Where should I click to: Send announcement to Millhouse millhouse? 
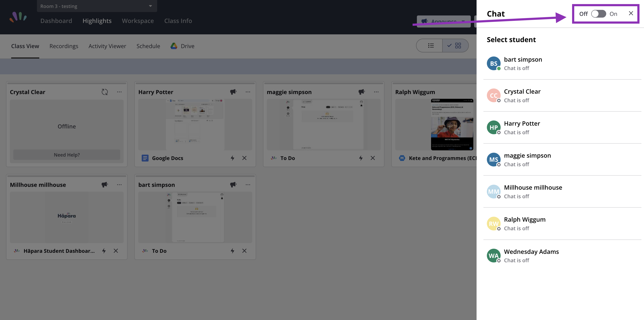click(x=105, y=185)
